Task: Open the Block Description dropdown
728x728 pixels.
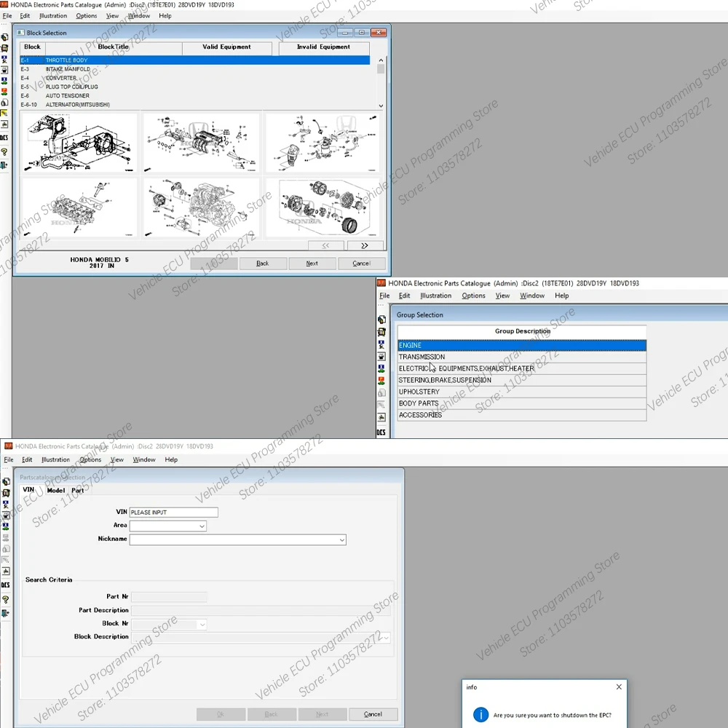Action: pyautogui.click(x=387, y=638)
